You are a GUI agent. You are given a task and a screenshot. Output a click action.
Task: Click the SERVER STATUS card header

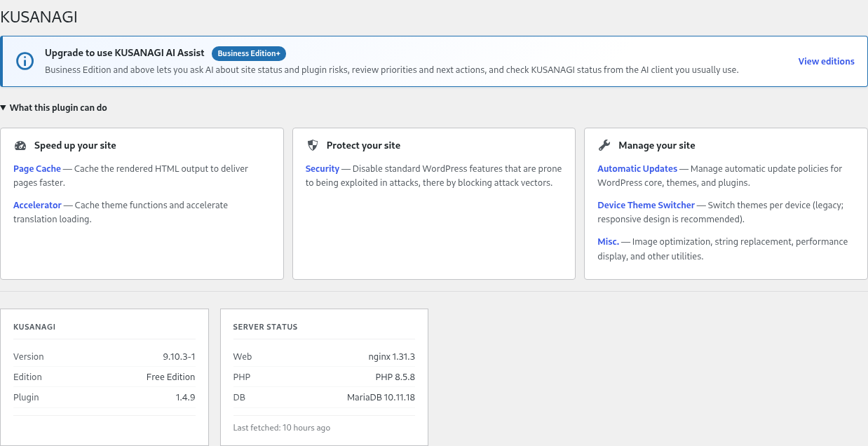pyautogui.click(x=265, y=327)
